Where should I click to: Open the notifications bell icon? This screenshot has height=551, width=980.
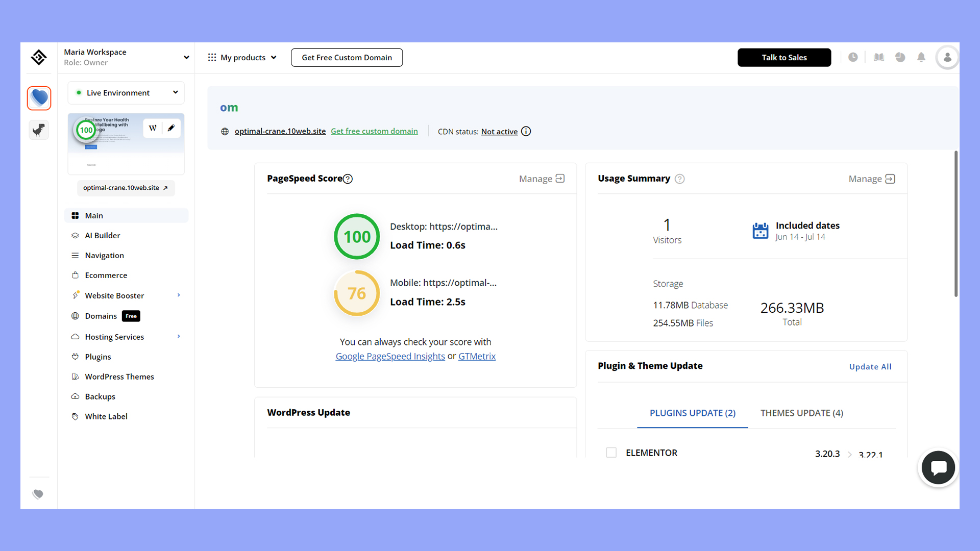(921, 58)
